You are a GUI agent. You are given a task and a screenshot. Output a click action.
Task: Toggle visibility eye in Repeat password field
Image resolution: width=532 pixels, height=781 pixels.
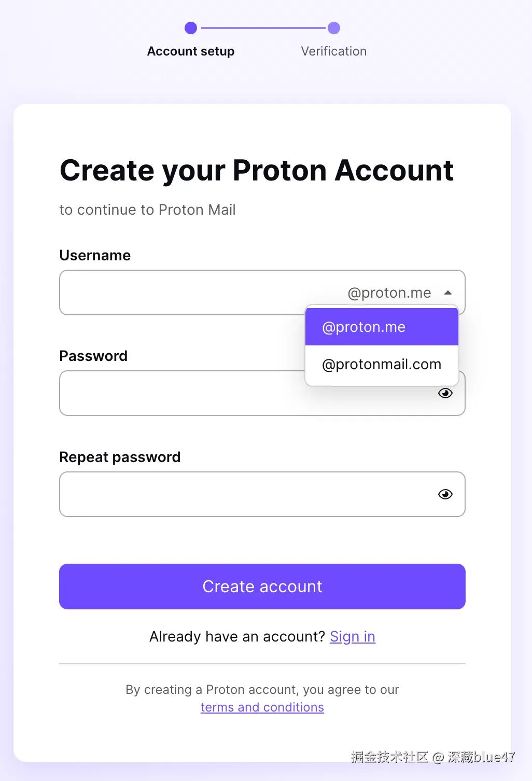(x=445, y=494)
